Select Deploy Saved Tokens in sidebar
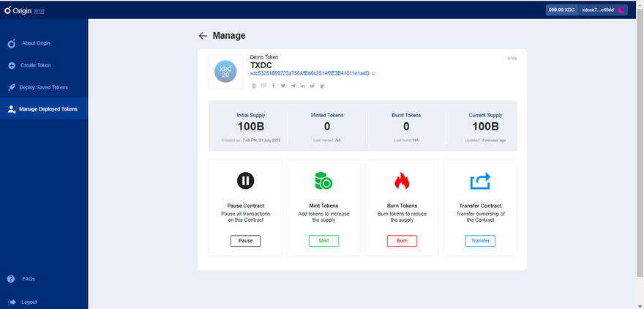Viewport: 644px width, 309px height. [x=43, y=87]
